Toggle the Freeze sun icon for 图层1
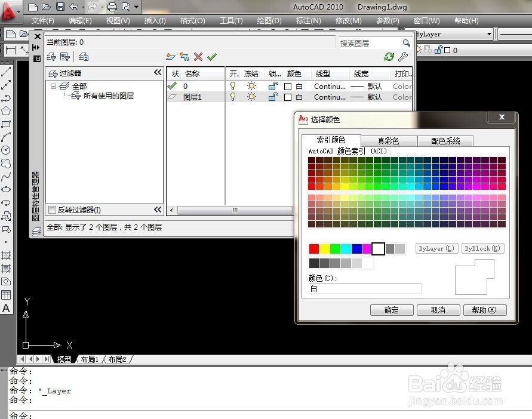532x419 pixels. (x=251, y=97)
